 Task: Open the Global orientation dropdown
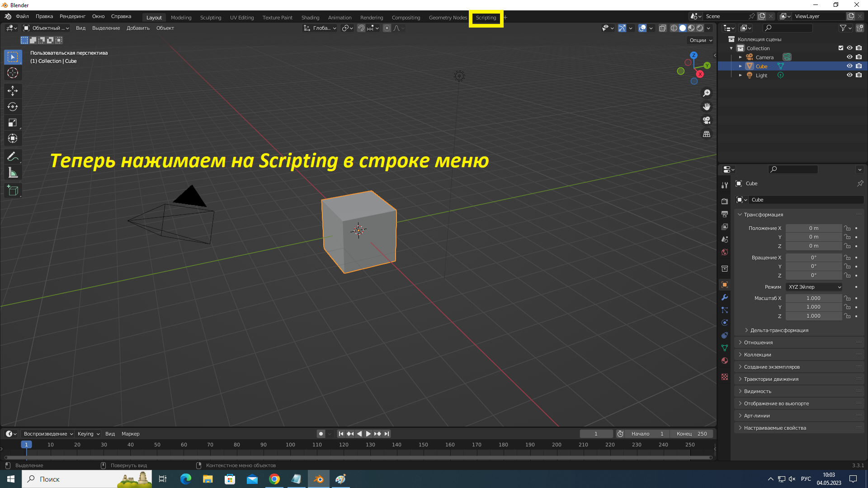click(320, 28)
